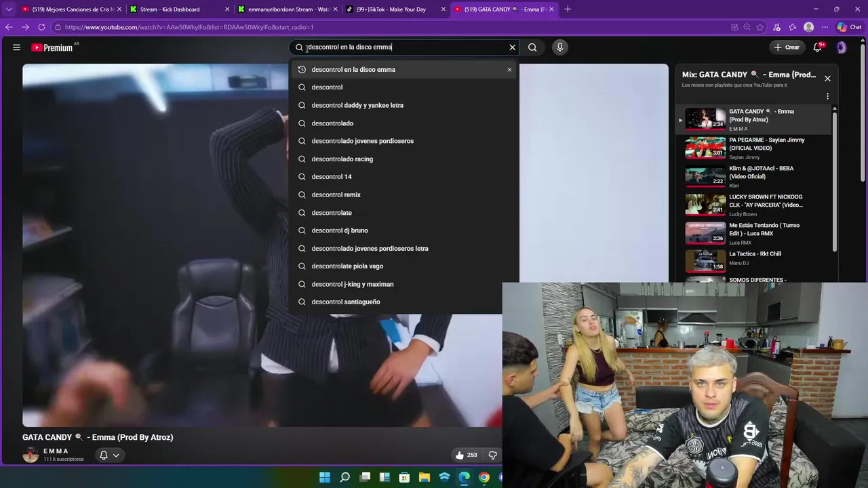Viewport: 868px width, 488px height.
Task: Open Edge settings and more menu
Action: pyautogui.click(x=825, y=27)
